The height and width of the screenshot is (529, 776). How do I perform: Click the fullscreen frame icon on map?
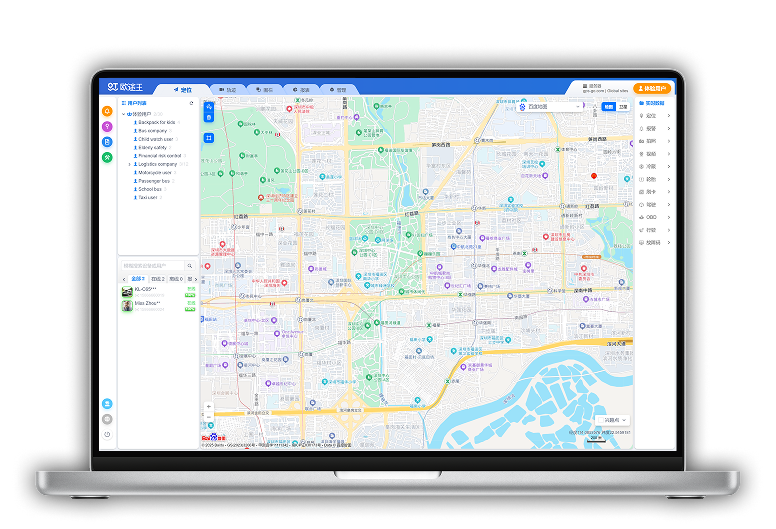tap(209, 138)
